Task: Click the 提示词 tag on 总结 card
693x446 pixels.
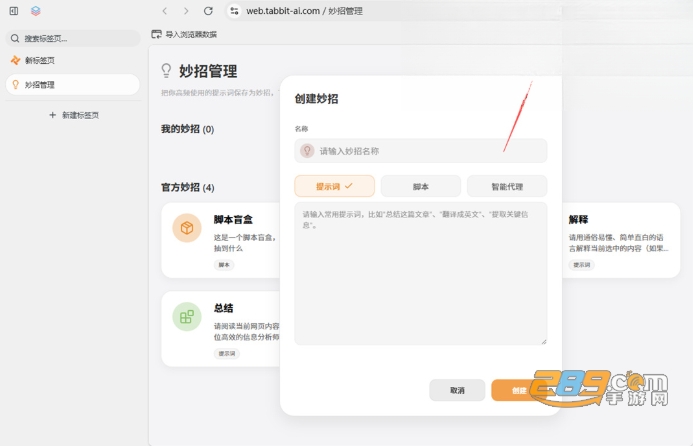Action: coord(227,354)
